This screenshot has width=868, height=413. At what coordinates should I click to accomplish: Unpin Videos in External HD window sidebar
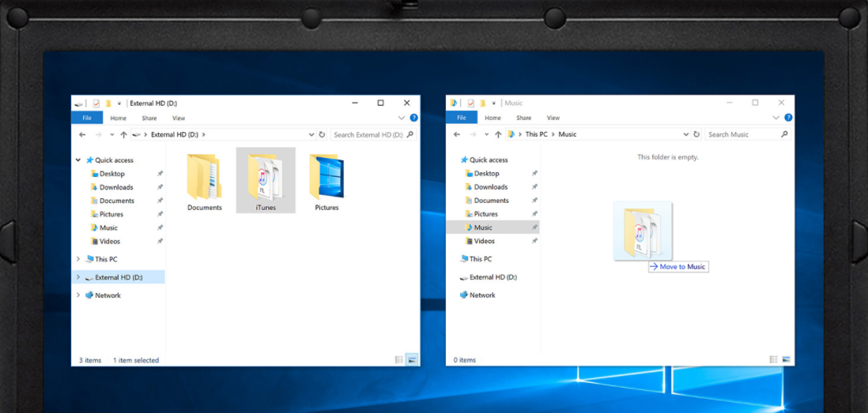coord(160,241)
